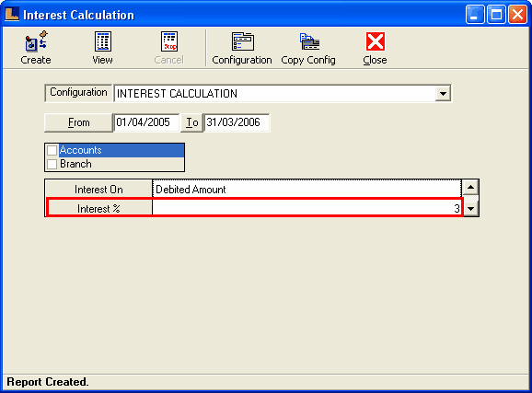Select the Copy Config icon
Viewport: 532px width, 393px height.
[309, 41]
